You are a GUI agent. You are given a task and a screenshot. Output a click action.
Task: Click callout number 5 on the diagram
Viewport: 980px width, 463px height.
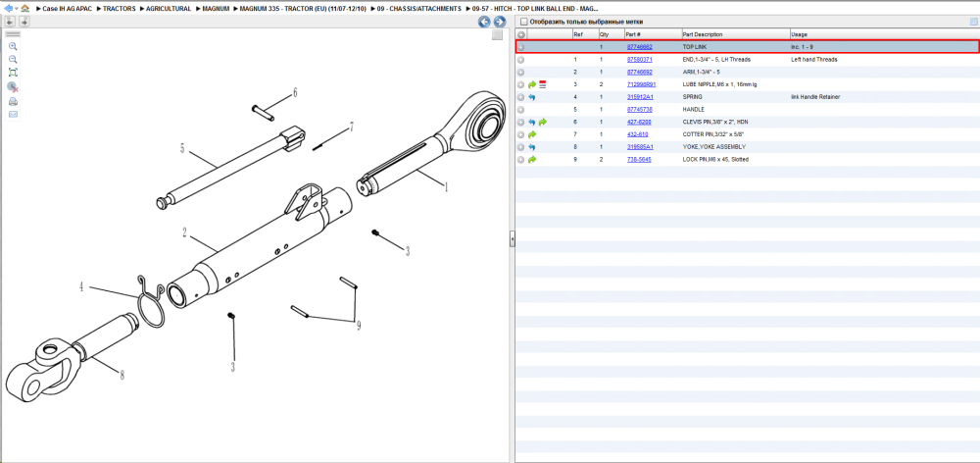(x=182, y=148)
